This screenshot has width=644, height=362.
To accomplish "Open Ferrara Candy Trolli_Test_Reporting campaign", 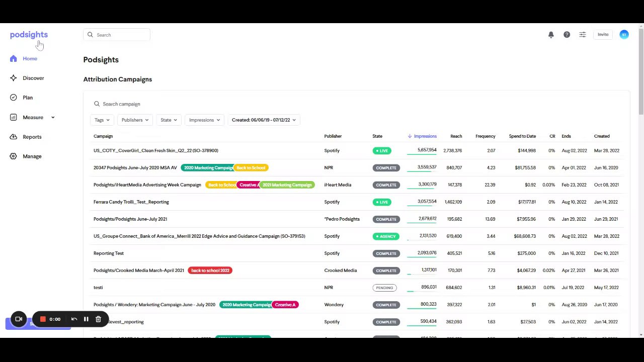I will coord(131,202).
